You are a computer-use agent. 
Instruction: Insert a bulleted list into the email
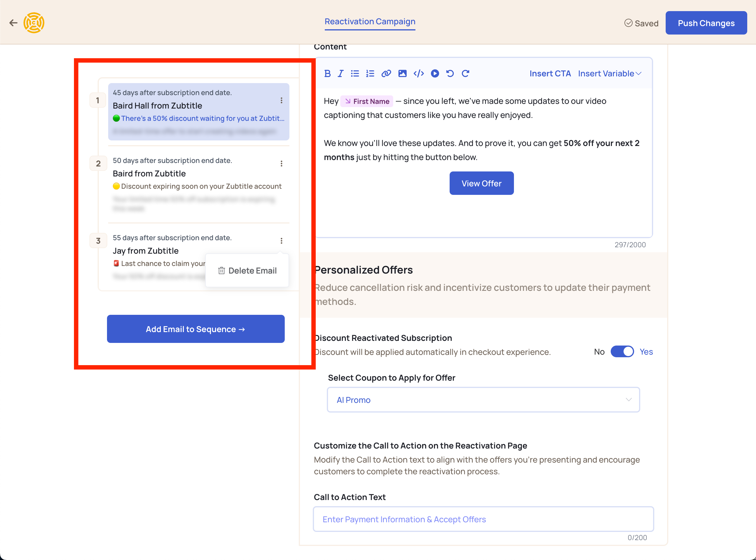tap(355, 73)
